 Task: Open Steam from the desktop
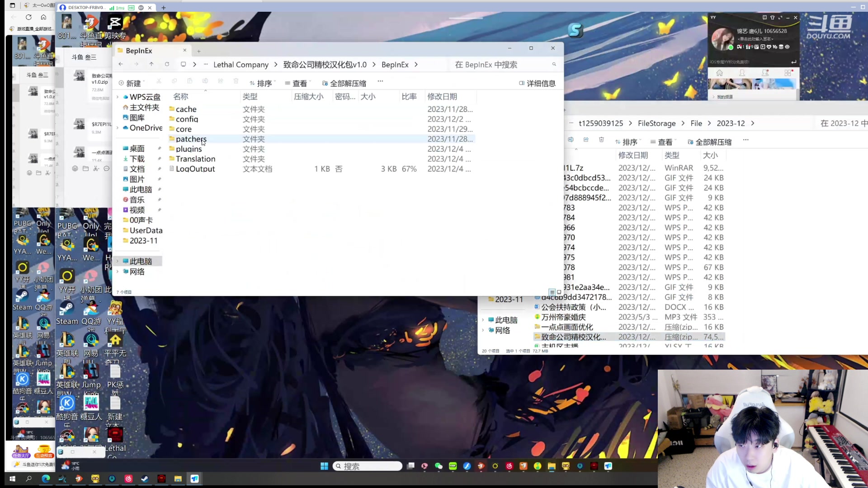coord(22,296)
